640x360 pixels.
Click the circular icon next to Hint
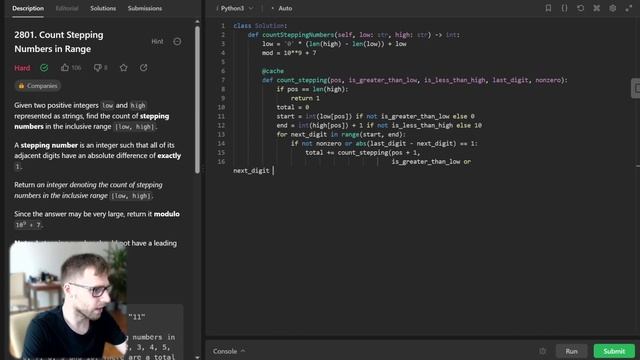(x=177, y=41)
